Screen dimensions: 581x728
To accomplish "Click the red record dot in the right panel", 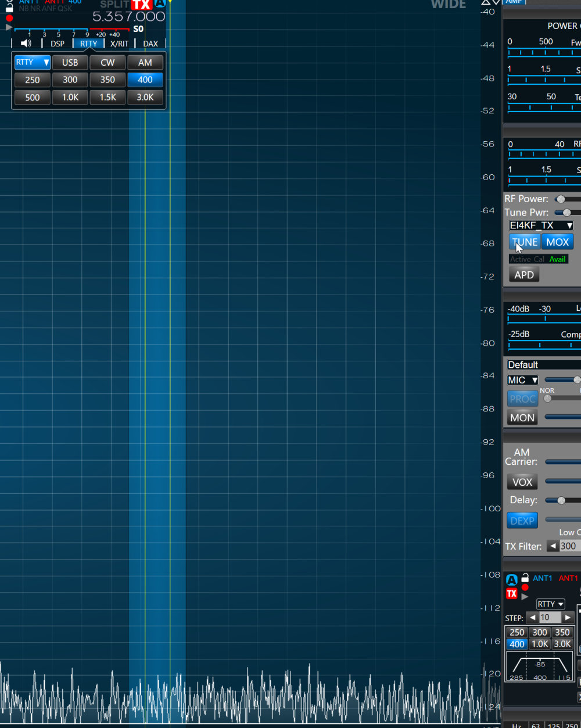I will 525,587.
